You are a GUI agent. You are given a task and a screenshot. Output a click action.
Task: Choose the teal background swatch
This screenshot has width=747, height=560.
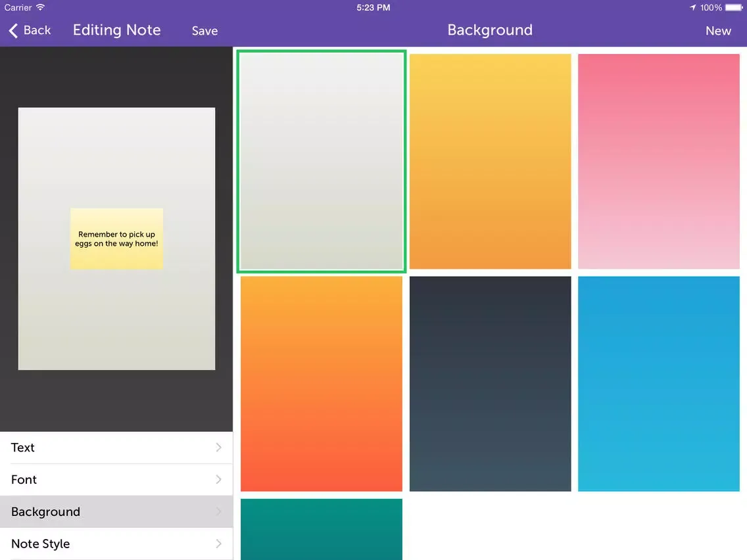click(322, 530)
